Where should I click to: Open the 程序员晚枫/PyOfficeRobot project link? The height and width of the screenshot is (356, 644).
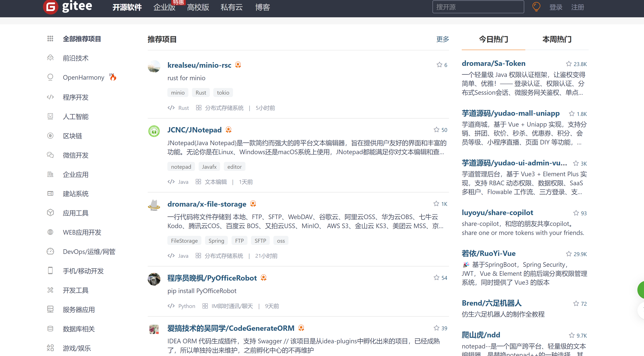click(212, 278)
